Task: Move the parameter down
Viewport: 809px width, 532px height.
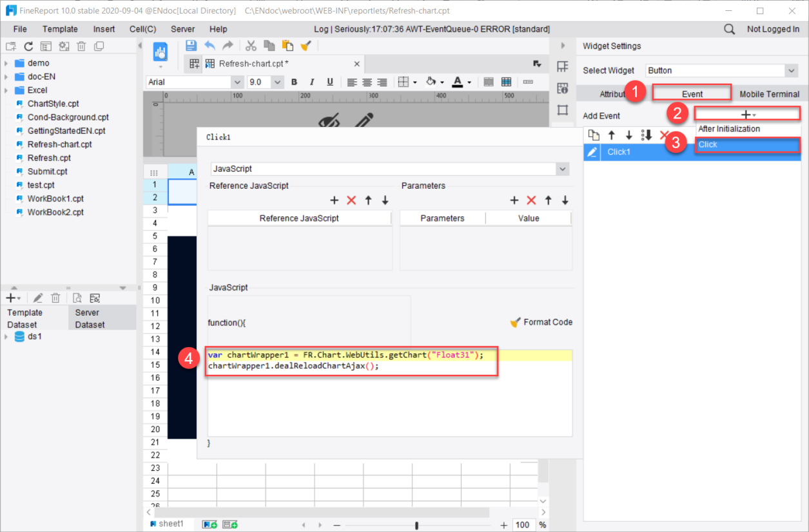Action: [x=565, y=200]
